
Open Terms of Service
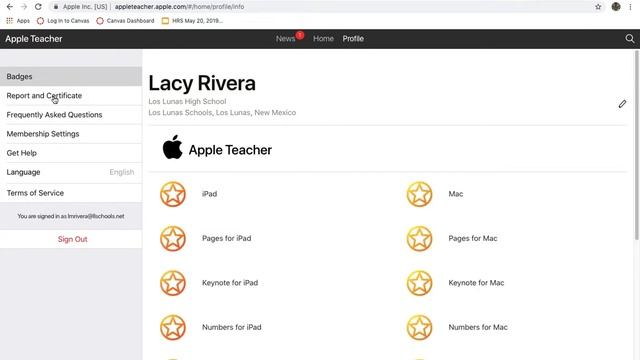71,193
